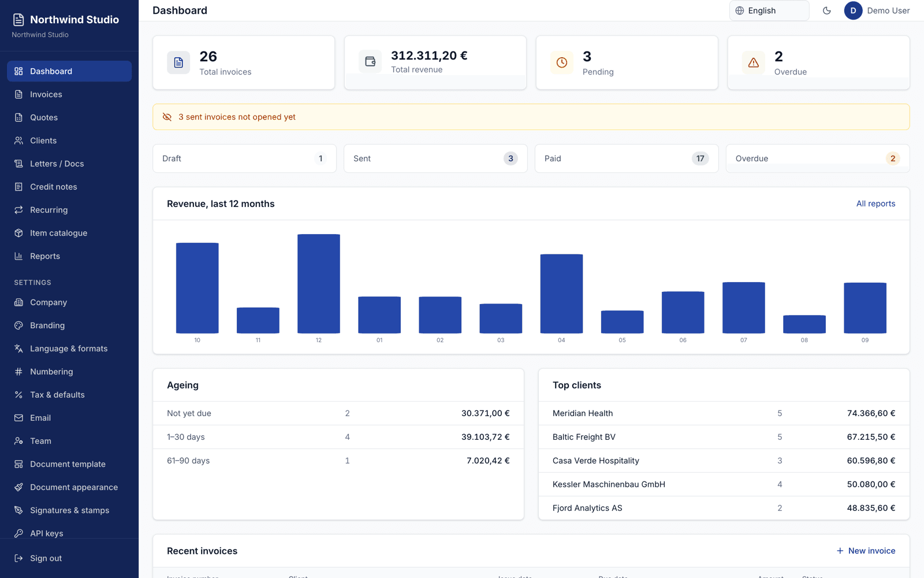Screen dimensions: 924x578
Task: Click the Invoices document icon in sidebar
Action: pyautogui.click(x=18, y=94)
